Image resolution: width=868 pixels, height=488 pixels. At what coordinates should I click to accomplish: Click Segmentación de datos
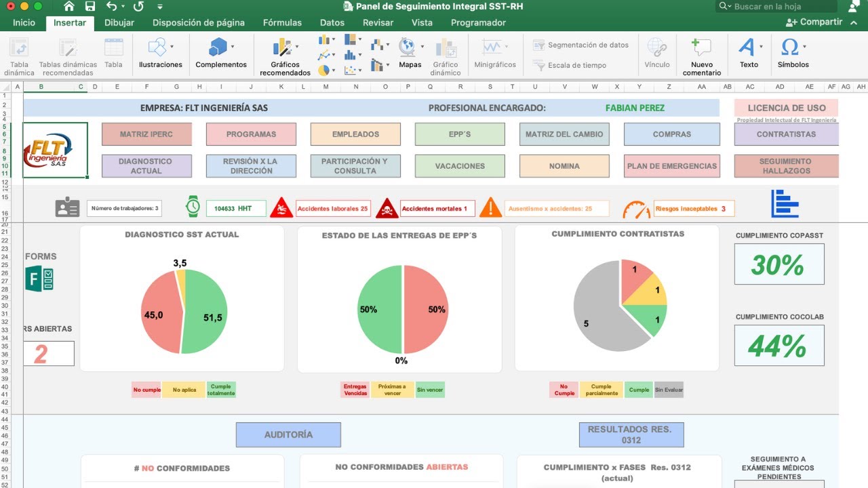[x=580, y=45]
